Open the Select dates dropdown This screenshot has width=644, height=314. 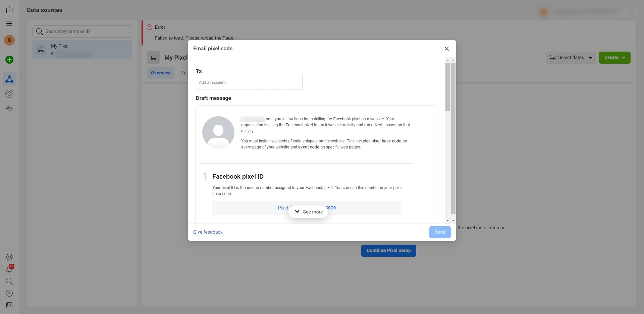pos(571,57)
